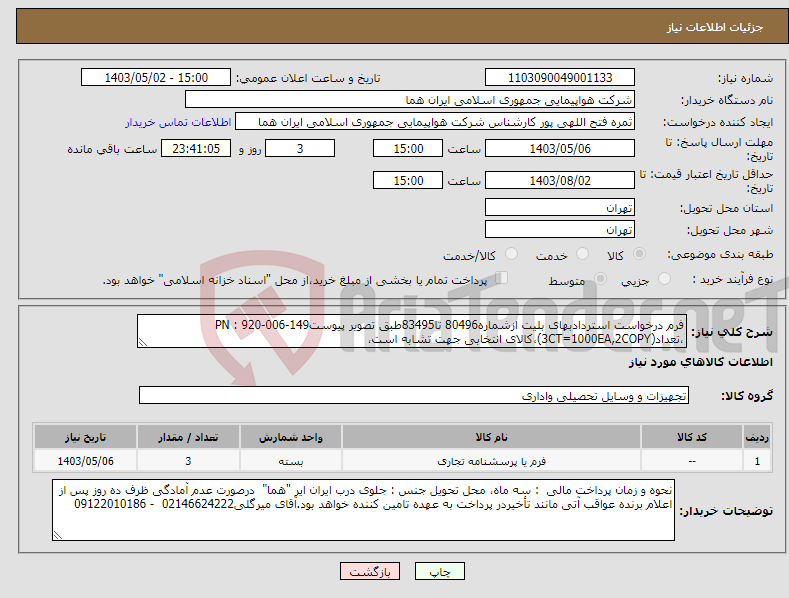Click the price validity date 1403/08/02

click(x=560, y=180)
